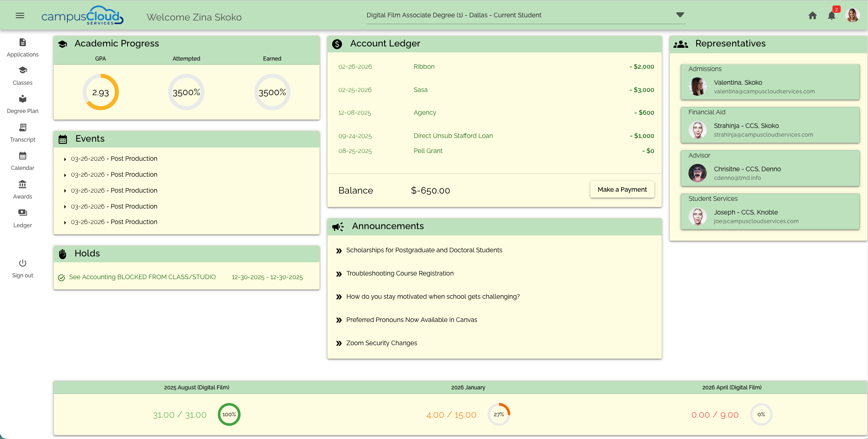Expand the first Post Production event
Image resolution: width=868 pixels, height=439 pixels.
click(x=65, y=159)
